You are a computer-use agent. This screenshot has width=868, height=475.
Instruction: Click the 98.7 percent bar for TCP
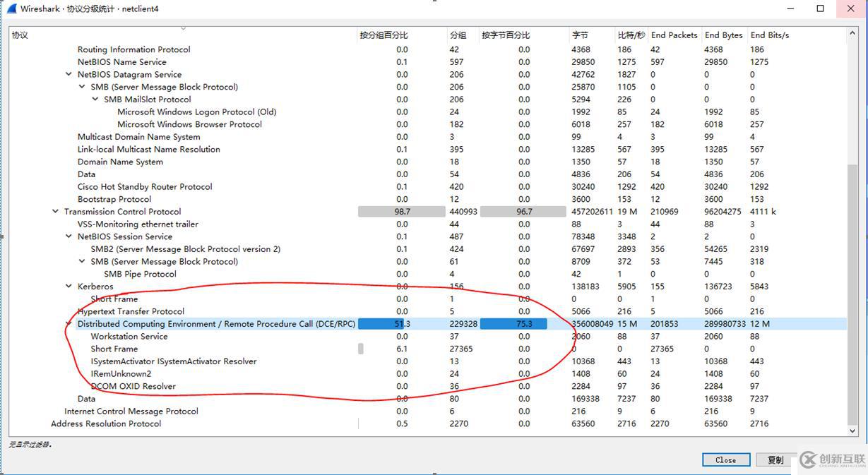click(x=402, y=212)
